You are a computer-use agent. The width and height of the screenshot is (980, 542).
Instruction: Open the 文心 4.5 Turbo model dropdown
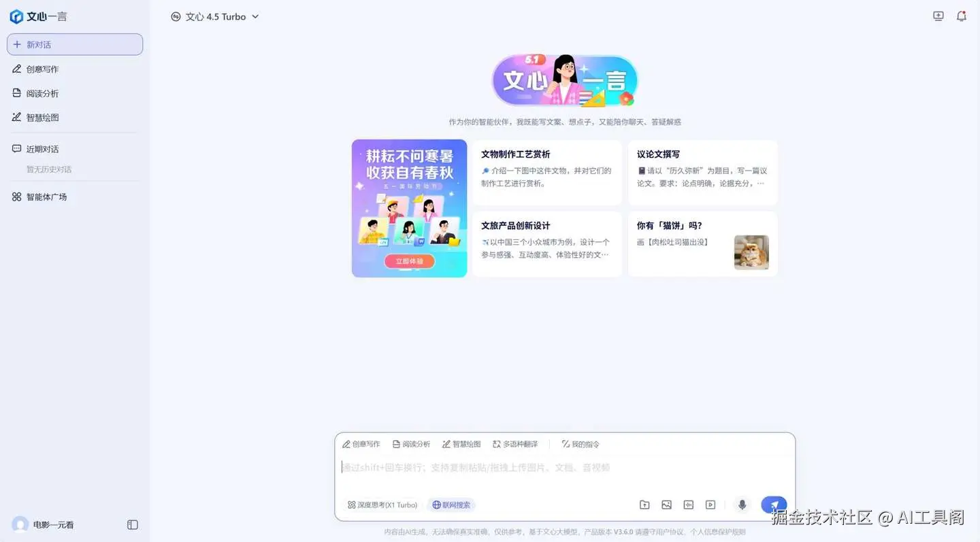pyautogui.click(x=215, y=16)
